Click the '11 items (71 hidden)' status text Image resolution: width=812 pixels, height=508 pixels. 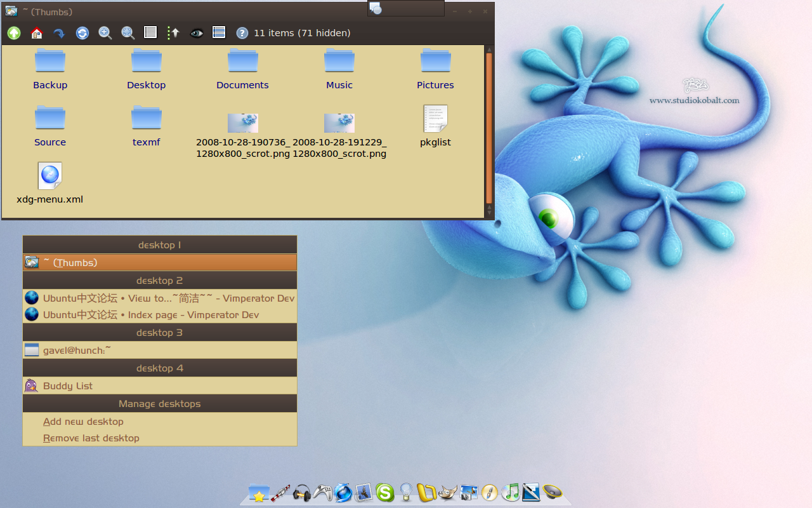[x=302, y=33]
